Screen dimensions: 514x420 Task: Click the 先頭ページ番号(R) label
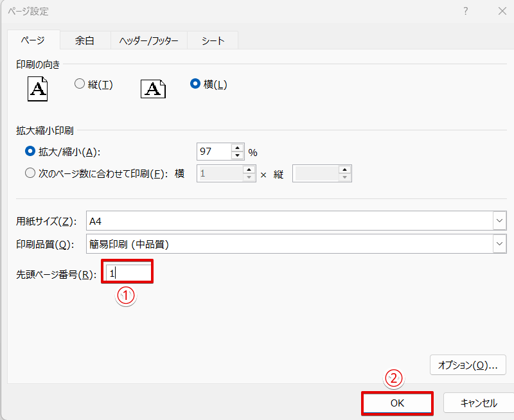[57, 274]
